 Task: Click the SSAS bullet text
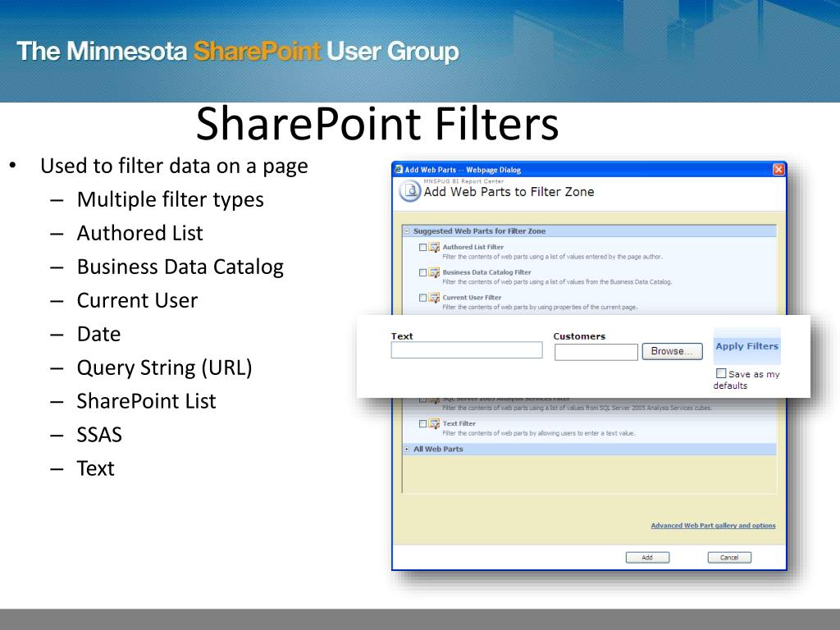tap(99, 435)
